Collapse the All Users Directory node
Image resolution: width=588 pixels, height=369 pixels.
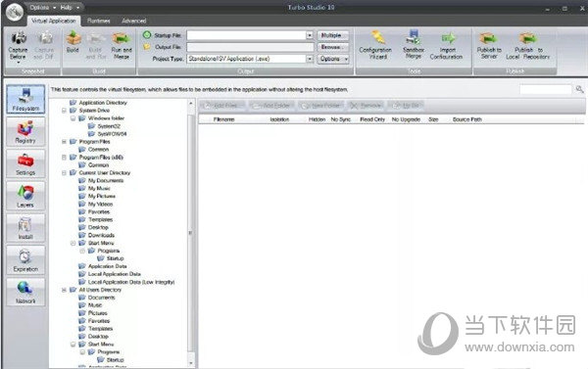click(x=64, y=290)
